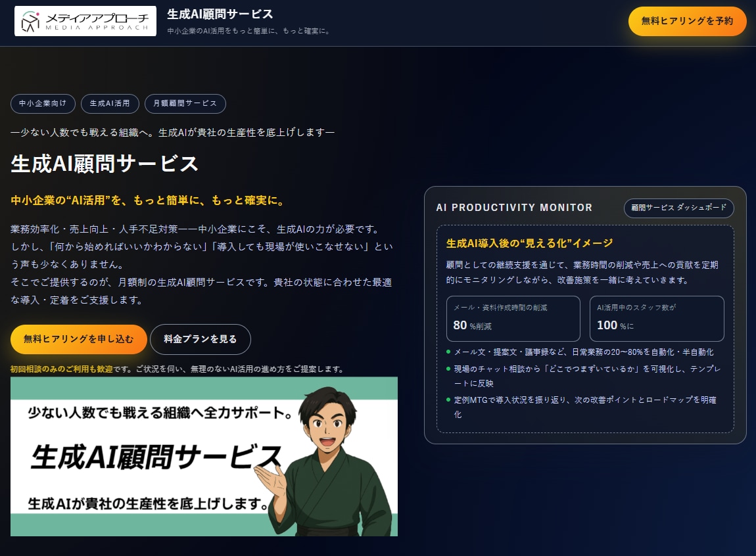Click the AI PRODUCTIVITY MONITOR title

(514, 208)
